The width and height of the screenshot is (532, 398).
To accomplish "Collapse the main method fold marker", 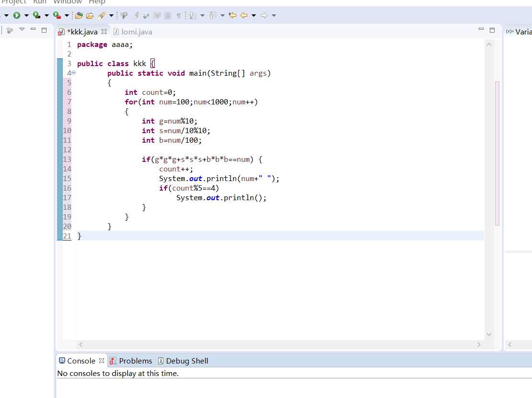I will coord(74,72).
